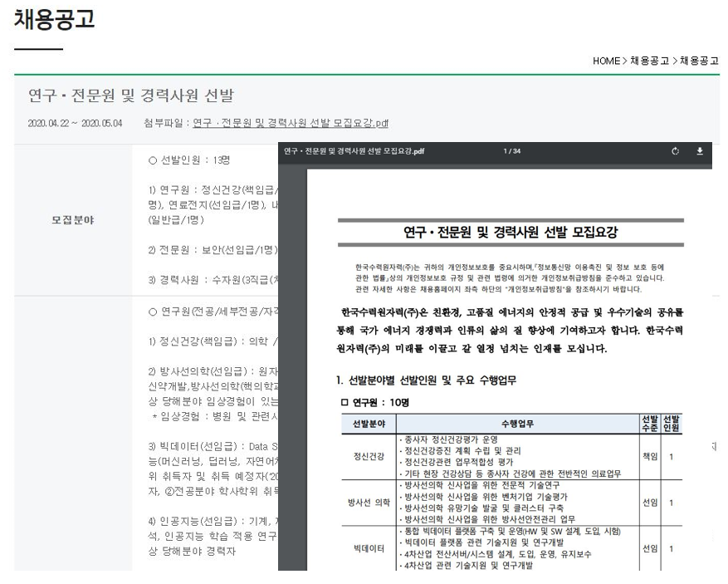
Task: Select the text 선발인원 : 13명
Action: [x=195, y=160]
